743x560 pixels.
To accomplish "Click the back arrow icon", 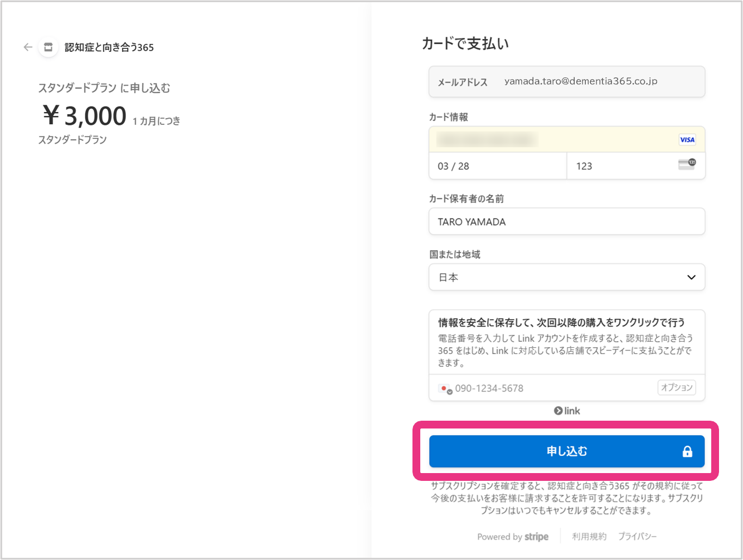I will pyautogui.click(x=28, y=47).
